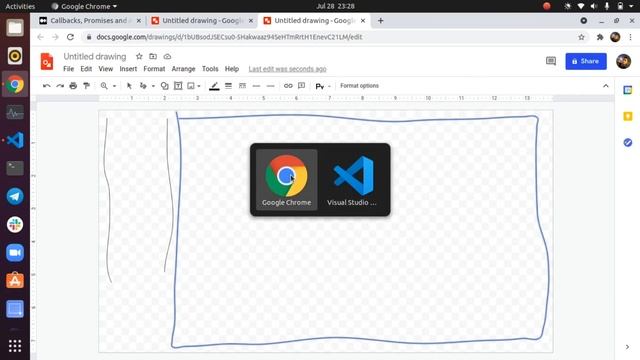This screenshot has width=640, height=360.
Task: Select the Text box tool
Action: [x=178, y=86]
